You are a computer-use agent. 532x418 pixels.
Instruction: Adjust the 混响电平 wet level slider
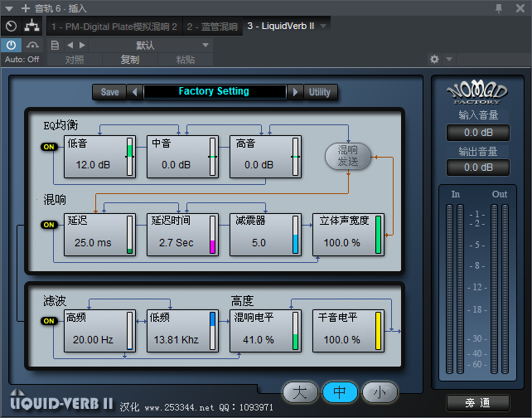(296, 331)
